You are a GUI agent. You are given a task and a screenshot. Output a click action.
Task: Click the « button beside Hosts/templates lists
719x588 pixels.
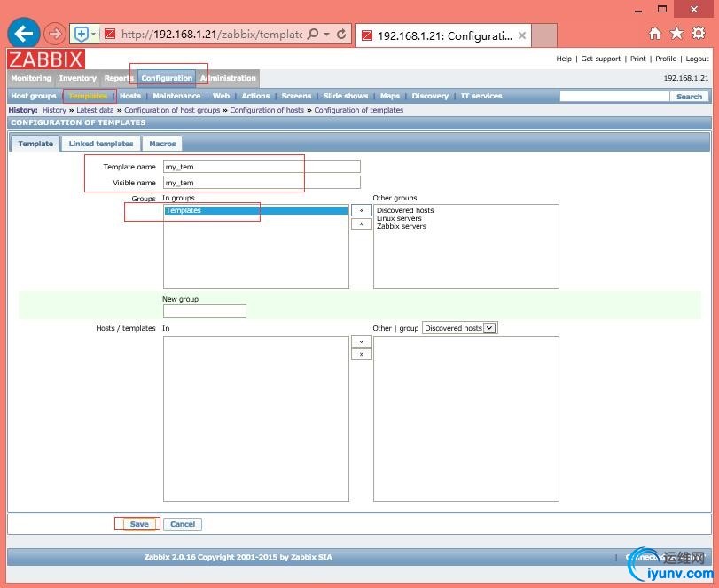(362, 341)
